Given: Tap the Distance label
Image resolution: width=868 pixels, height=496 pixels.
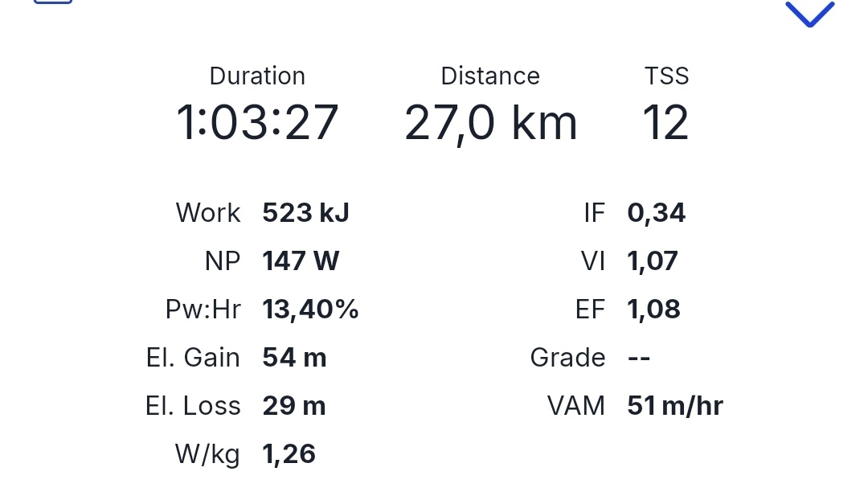Looking at the screenshot, I should pos(490,76).
